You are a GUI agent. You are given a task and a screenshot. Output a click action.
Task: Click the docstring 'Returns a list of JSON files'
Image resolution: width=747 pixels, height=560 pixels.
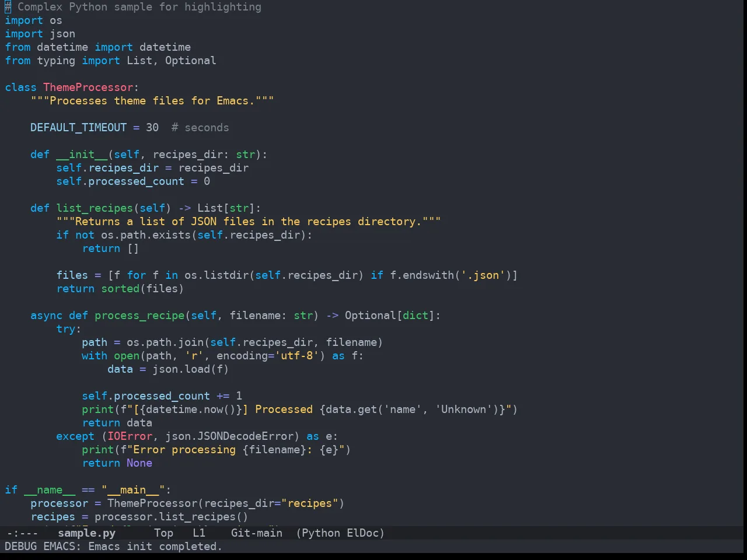[x=249, y=222]
